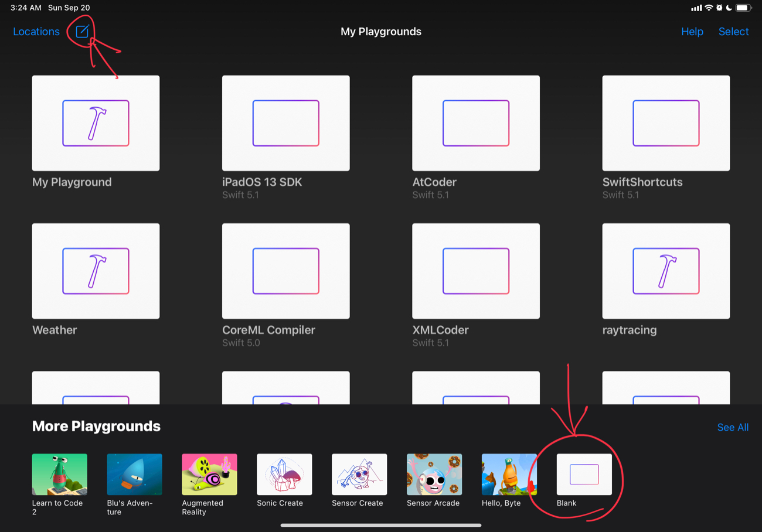Image resolution: width=762 pixels, height=532 pixels.
Task: Tap the SwiftShortcuts title text
Action: click(642, 182)
